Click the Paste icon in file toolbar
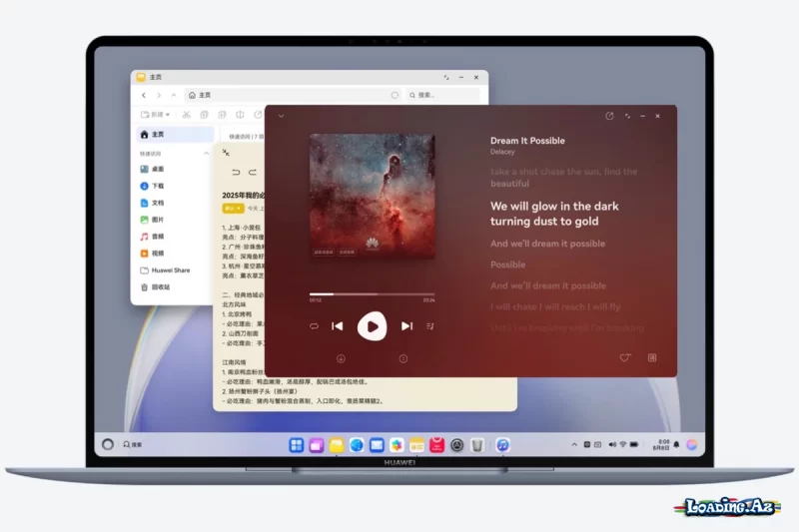Screen dimensions: 799x532 pos(222,115)
